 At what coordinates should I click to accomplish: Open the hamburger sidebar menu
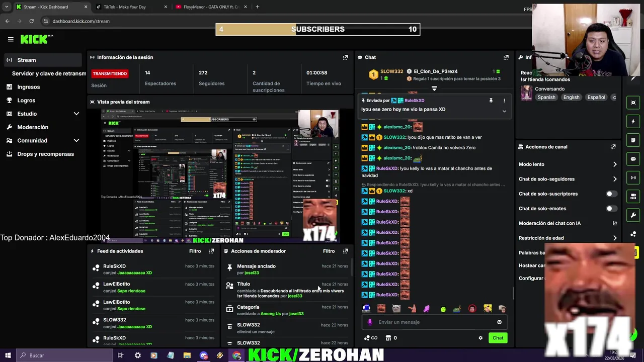tap(11, 39)
